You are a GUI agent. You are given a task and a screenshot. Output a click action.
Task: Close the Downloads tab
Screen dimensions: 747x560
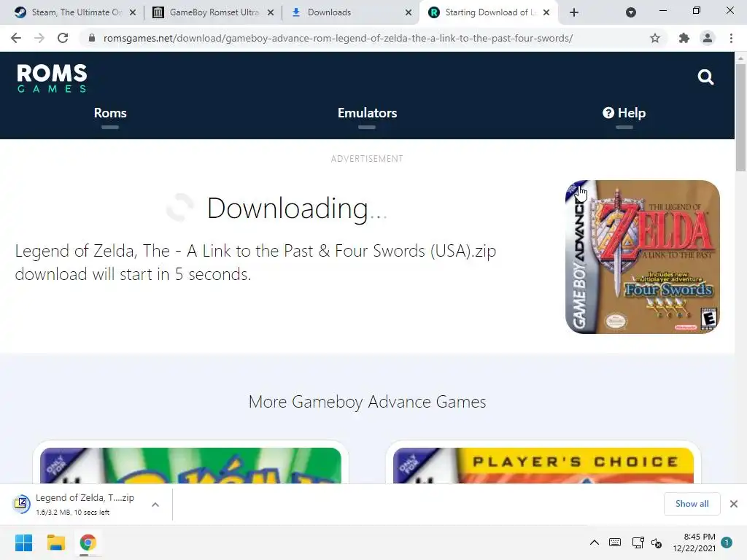click(x=409, y=12)
